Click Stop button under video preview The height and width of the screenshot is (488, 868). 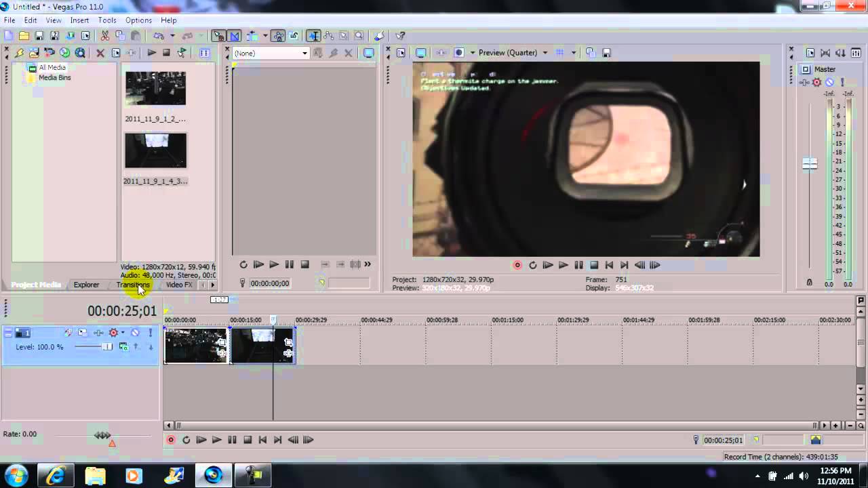coord(594,265)
